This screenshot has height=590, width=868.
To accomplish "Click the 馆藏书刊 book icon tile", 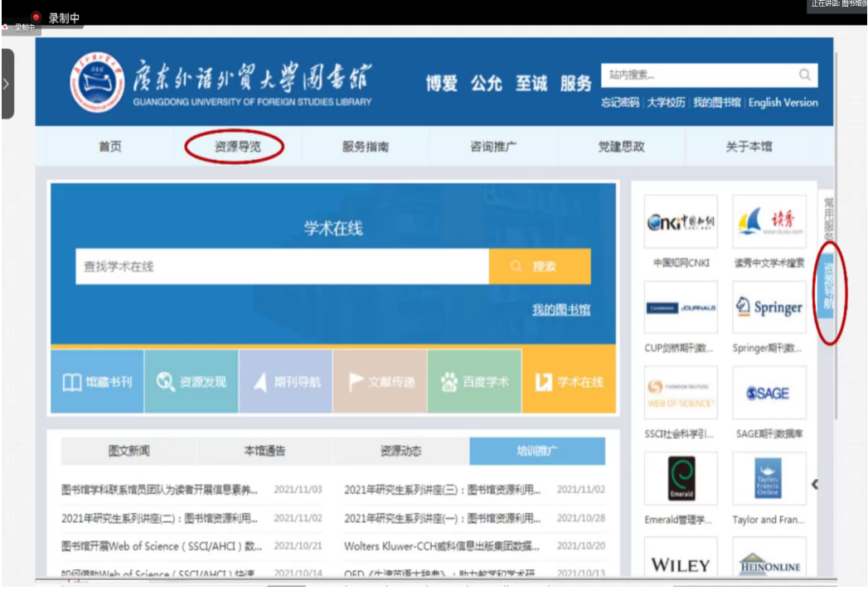I will (x=97, y=382).
